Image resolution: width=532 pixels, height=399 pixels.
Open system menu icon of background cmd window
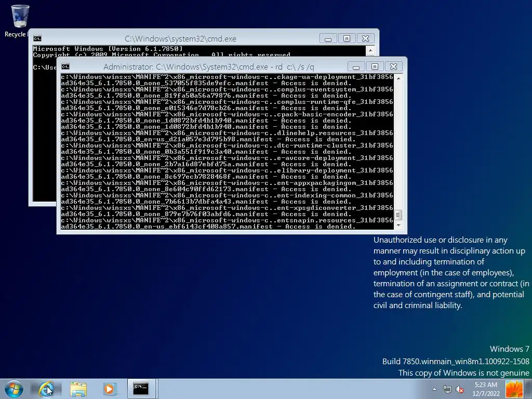click(37, 38)
